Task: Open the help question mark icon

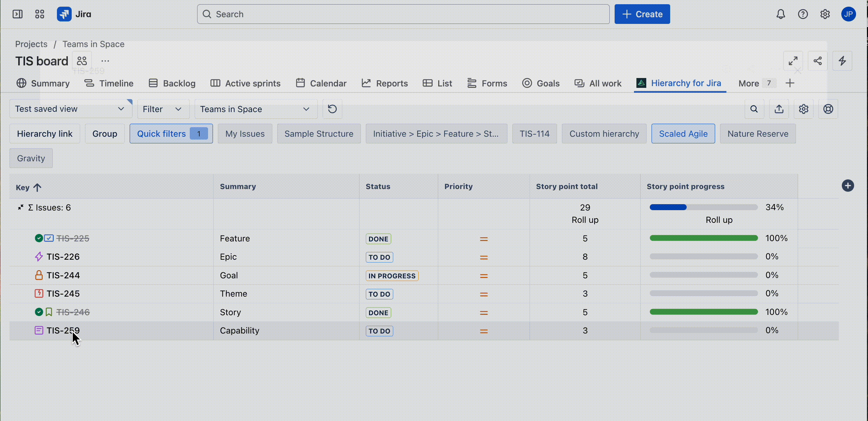Action: 803,14
